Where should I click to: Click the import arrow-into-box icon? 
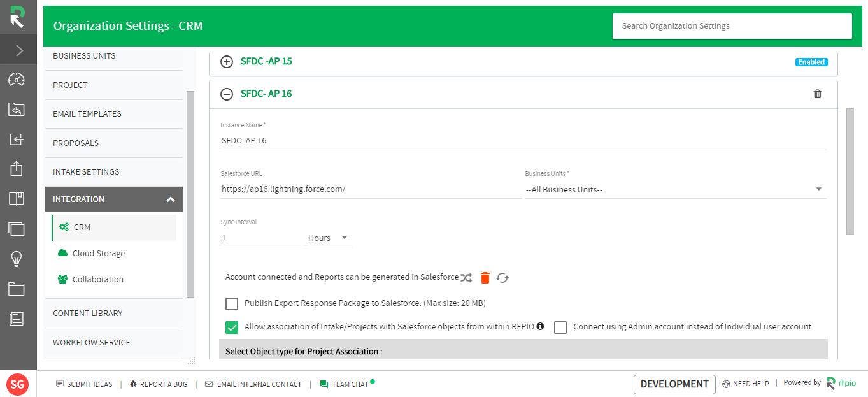(x=17, y=140)
